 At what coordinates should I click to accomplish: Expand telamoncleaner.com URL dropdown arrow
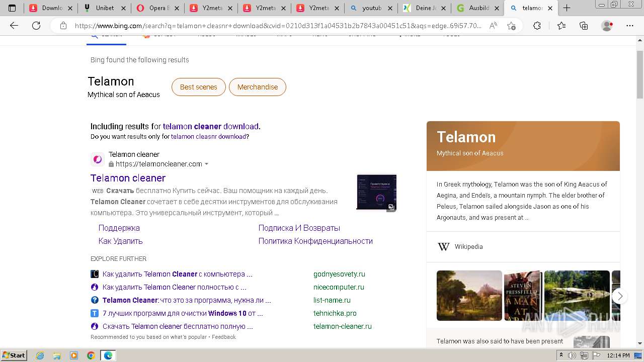(x=206, y=164)
